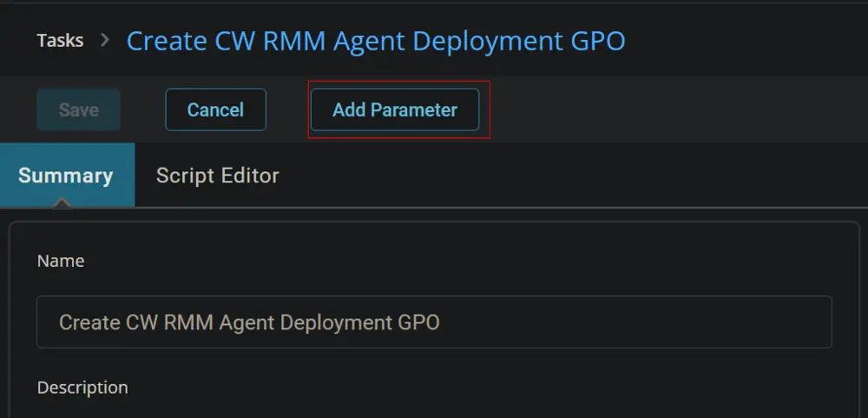This screenshot has height=418, width=868.
Task: Go to Tasks breadcrumb link
Action: pyautogui.click(x=61, y=41)
